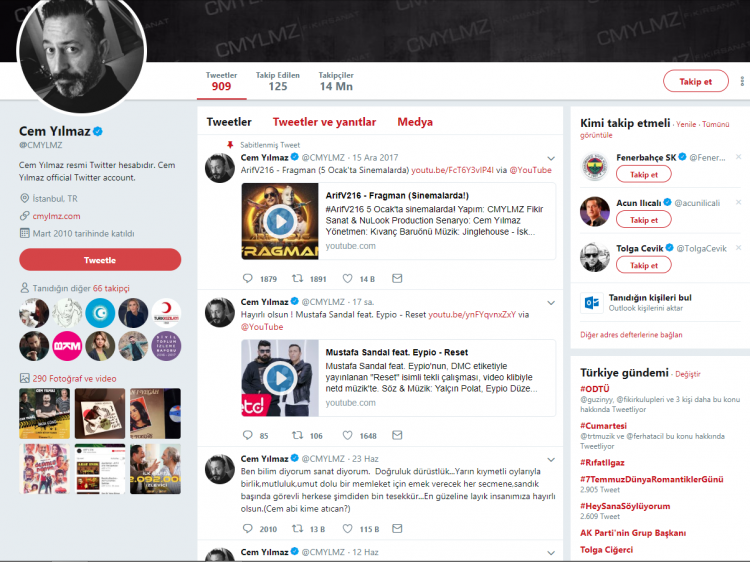
Task: Open the Türk Kızılay follower avatar
Action: click(x=166, y=313)
